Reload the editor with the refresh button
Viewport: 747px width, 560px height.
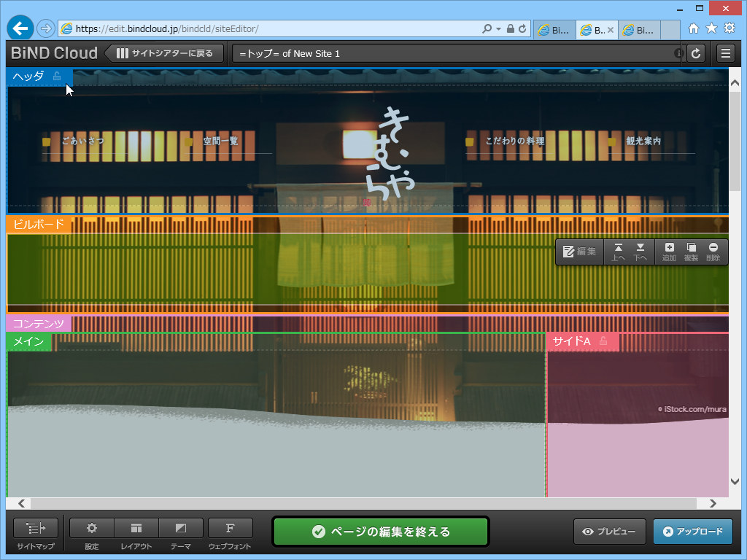click(x=696, y=53)
